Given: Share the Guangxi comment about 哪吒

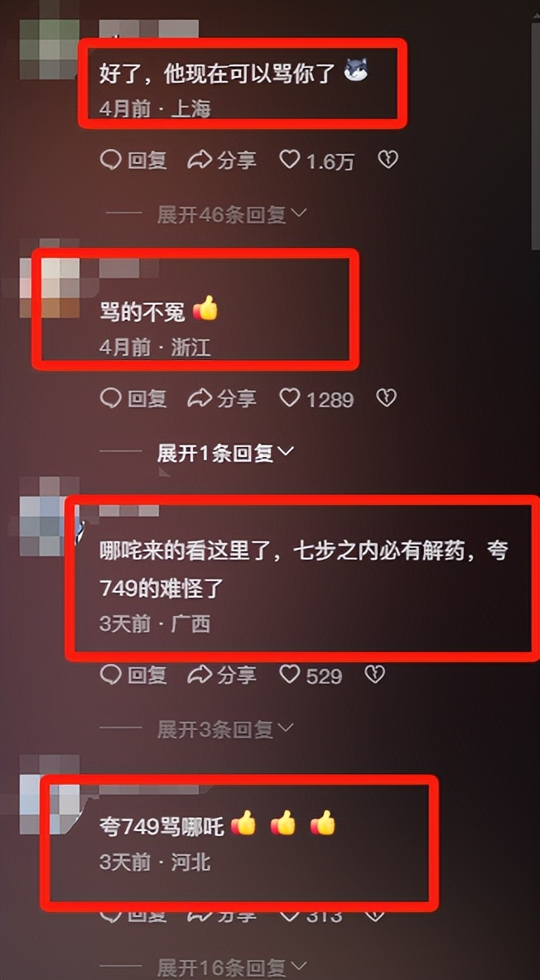Looking at the screenshot, I should pos(222,675).
